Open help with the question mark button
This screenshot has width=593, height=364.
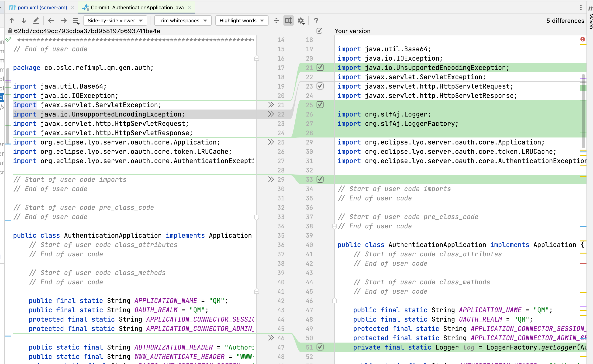[316, 21]
